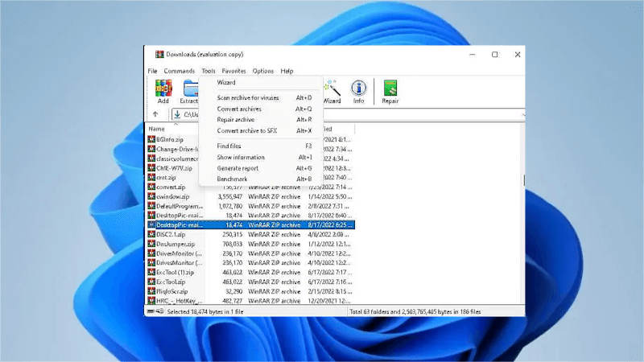Screen dimensions: 644x362
Task: Open the Options menu
Action: [x=263, y=71]
